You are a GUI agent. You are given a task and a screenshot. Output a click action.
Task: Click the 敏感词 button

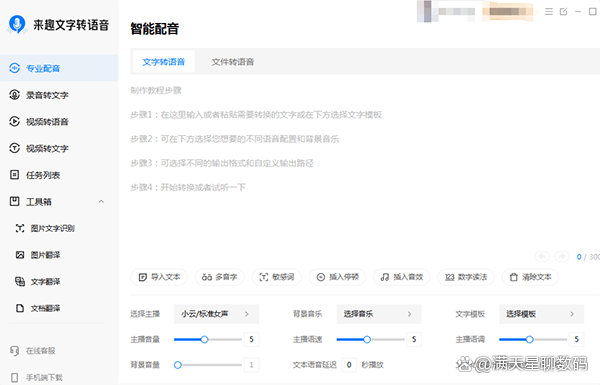click(276, 277)
